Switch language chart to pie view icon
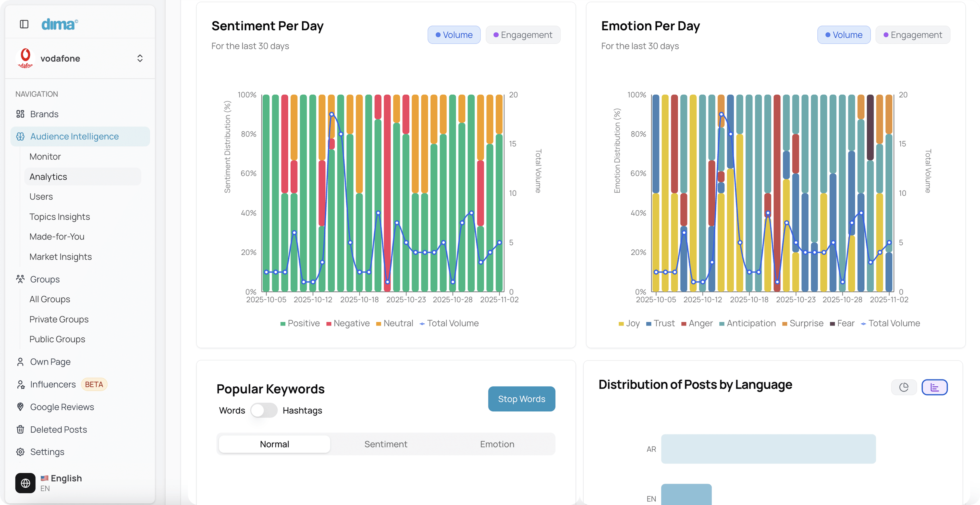 point(903,387)
